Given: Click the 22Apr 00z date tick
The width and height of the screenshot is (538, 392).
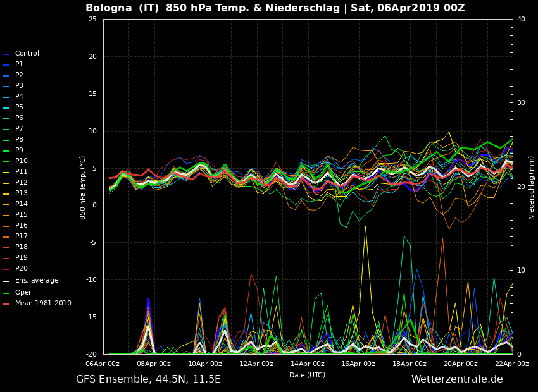Looking at the screenshot, I should [x=511, y=364].
